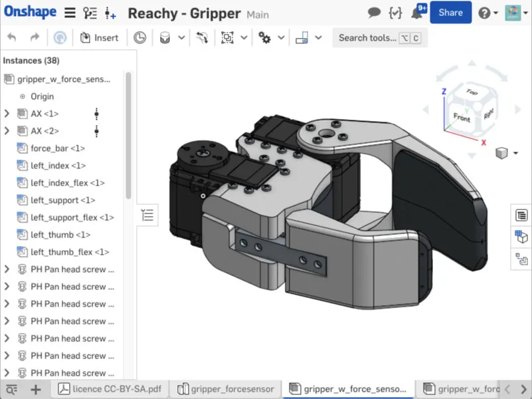The height and width of the screenshot is (399, 532).
Task: Open dropdown arrow next to cylinder mate tool
Action: (181, 37)
